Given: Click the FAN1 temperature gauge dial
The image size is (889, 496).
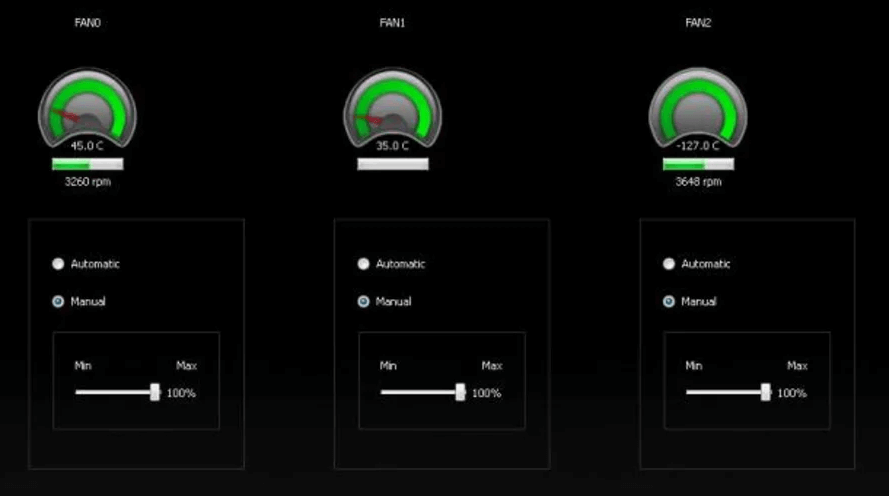Looking at the screenshot, I should pyautogui.click(x=392, y=109).
